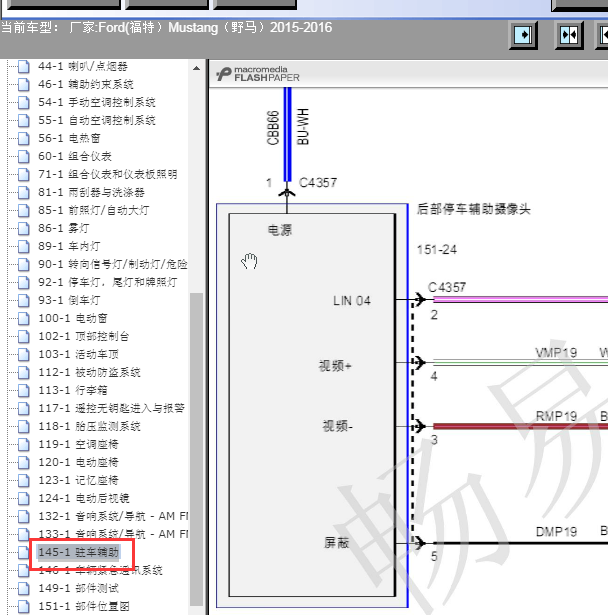Select 90-1 转向信号灯/制动灯 entry
Image resolution: width=608 pixels, height=615 pixels.
(113, 264)
